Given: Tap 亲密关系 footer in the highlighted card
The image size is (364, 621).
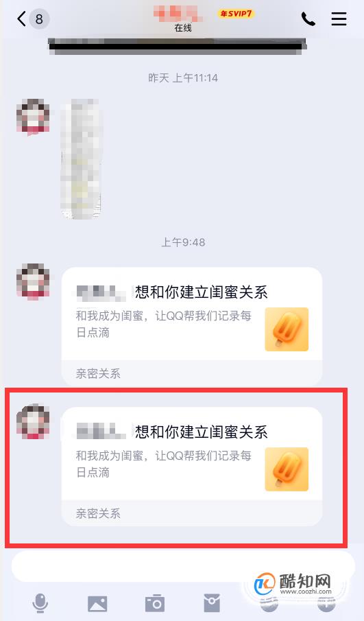Looking at the screenshot, I should pos(98,514).
